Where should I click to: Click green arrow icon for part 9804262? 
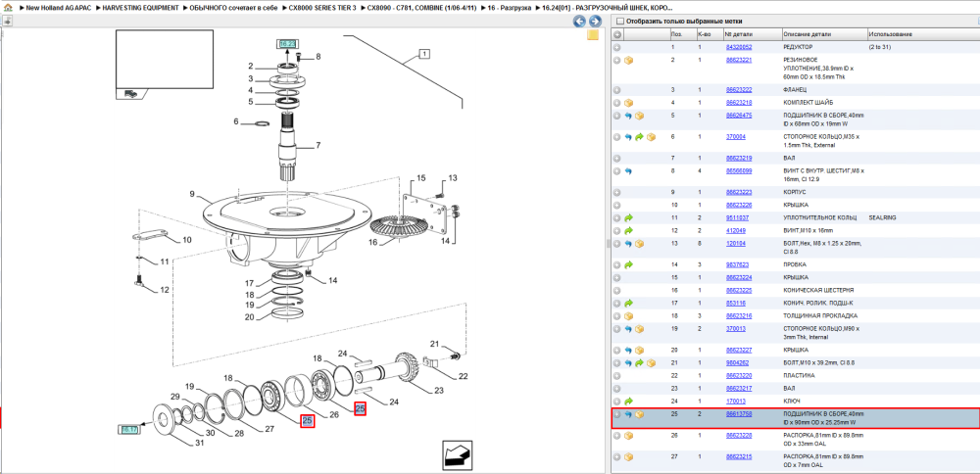tap(639, 362)
